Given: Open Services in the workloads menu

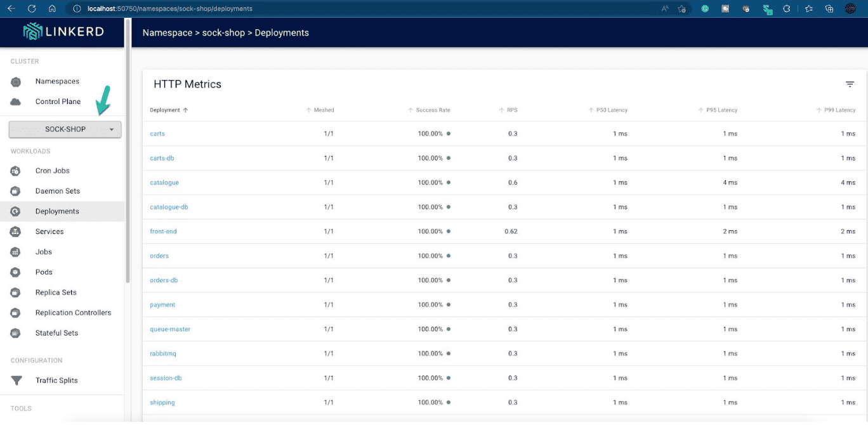Looking at the screenshot, I should (49, 232).
